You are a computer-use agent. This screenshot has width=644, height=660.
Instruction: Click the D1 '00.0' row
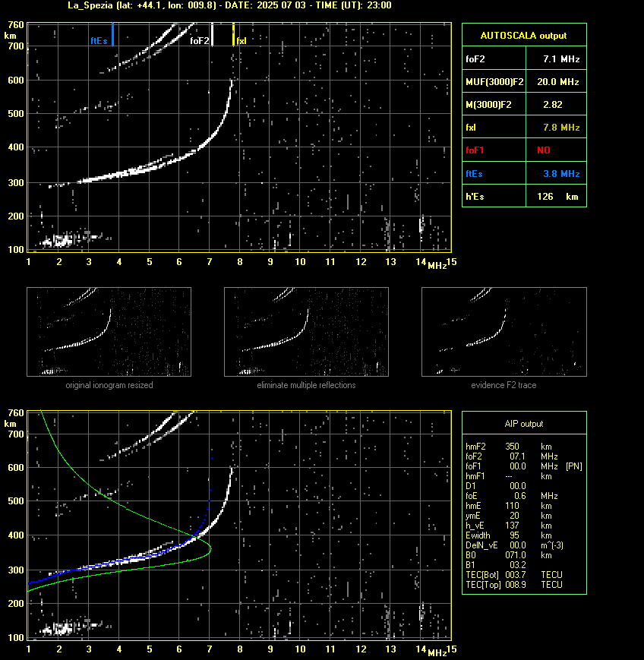coord(496,486)
